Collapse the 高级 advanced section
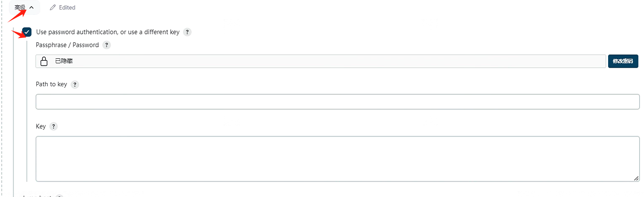Image resolution: width=644 pixels, height=197 pixels. point(20,8)
